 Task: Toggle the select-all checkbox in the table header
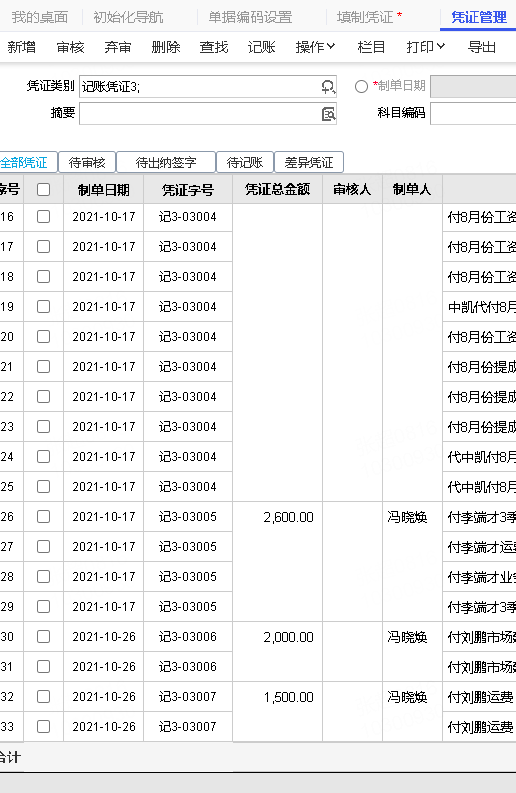(x=44, y=190)
